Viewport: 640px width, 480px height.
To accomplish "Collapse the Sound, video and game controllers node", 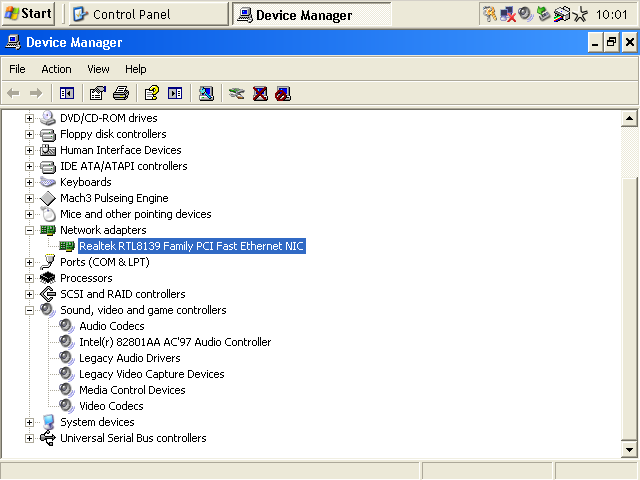I will pyautogui.click(x=29, y=310).
